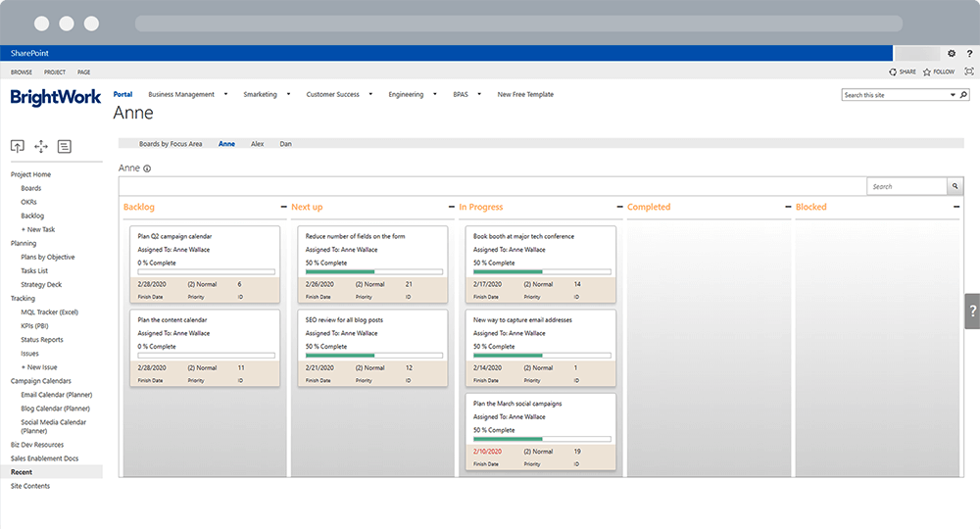Click the board search magnifier button
The height and width of the screenshot is (529, 980).
(955, 186)
